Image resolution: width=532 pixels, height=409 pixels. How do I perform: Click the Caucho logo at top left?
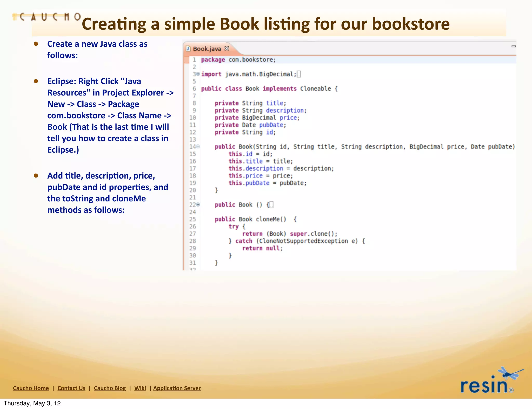pos(47,17)
